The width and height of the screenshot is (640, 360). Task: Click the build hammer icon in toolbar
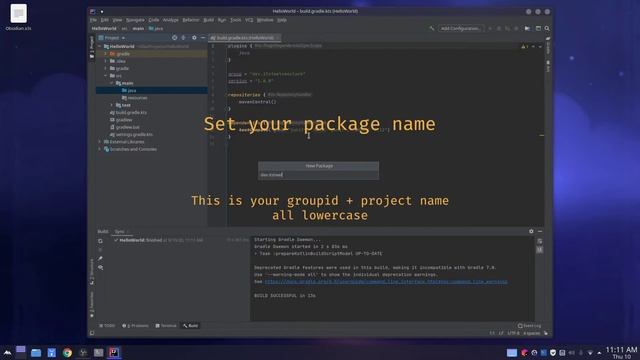[x=431, y=29]
